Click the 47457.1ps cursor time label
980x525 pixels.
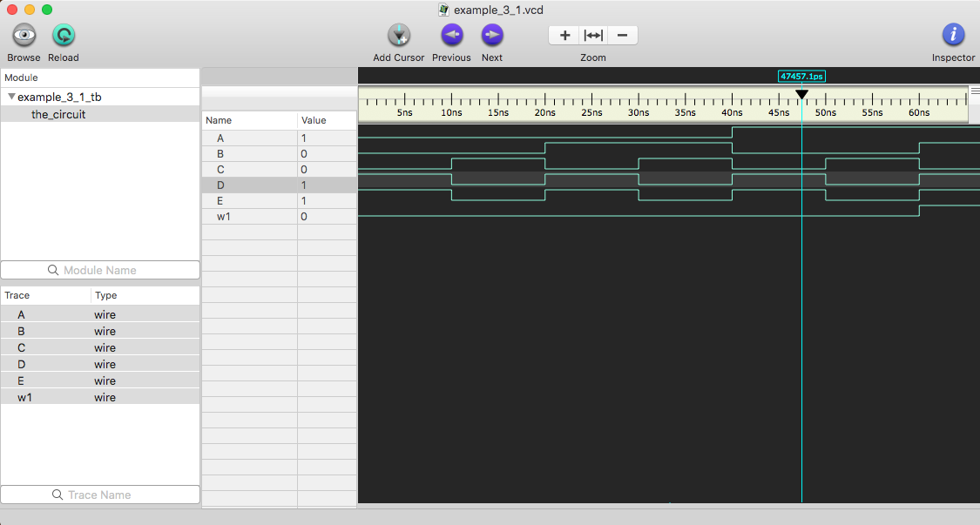tap(802, 77)
